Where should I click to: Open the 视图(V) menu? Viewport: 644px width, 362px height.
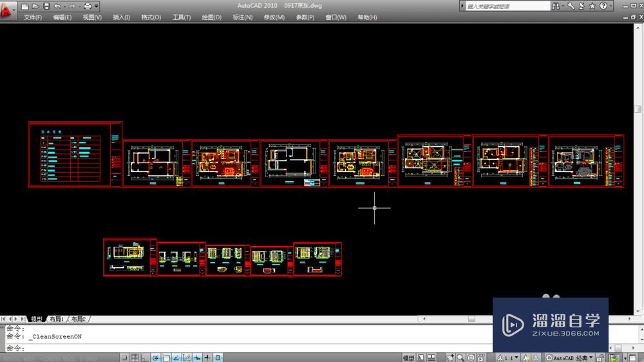[x=92, y=17]
